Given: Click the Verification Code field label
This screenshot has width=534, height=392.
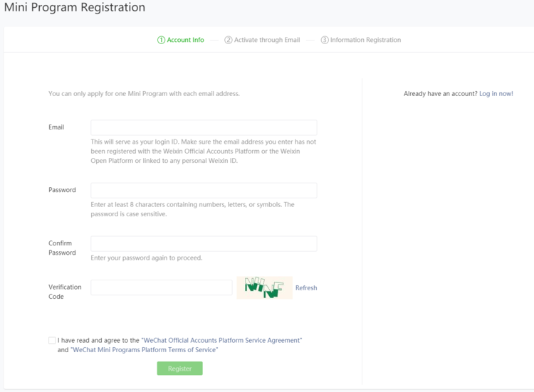Looking at the screenshot, I should point(65,292).
